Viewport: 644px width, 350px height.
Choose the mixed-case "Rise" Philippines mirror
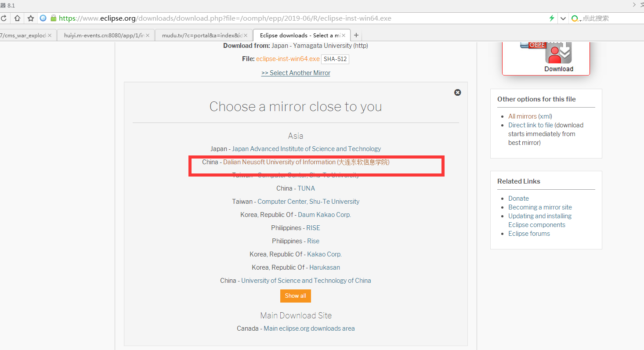pyautogui.click(x=313, y=241)
